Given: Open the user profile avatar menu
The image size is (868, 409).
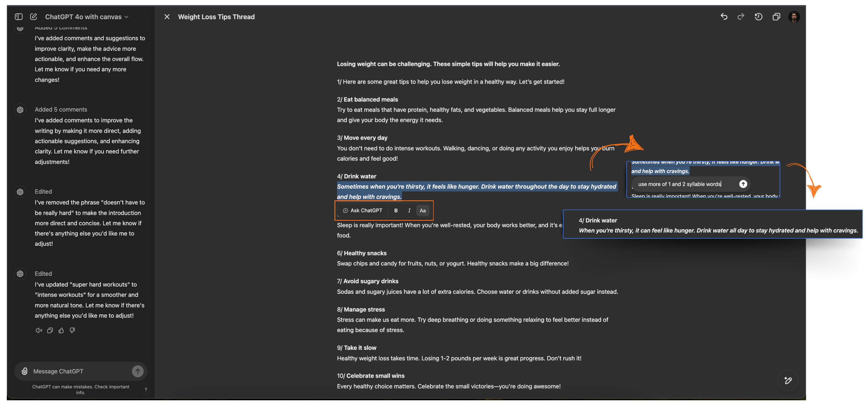Looking at the screenshot, I should tap(794, 17).
